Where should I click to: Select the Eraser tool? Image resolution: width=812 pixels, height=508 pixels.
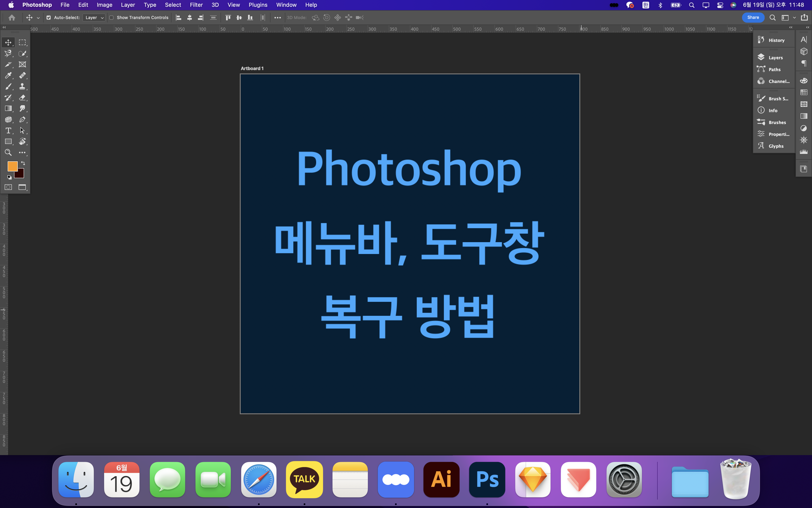pyautogui.click(x=22, y=98)
